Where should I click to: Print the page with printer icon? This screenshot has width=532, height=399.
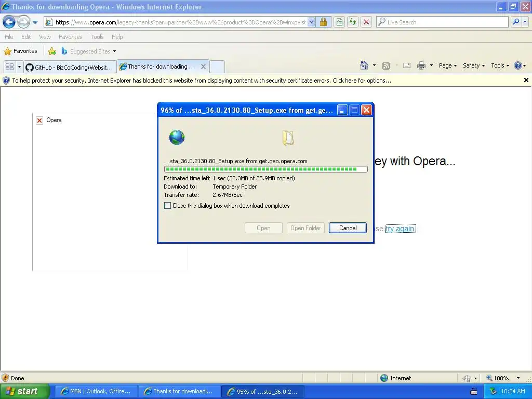click(x=421, y=65)
